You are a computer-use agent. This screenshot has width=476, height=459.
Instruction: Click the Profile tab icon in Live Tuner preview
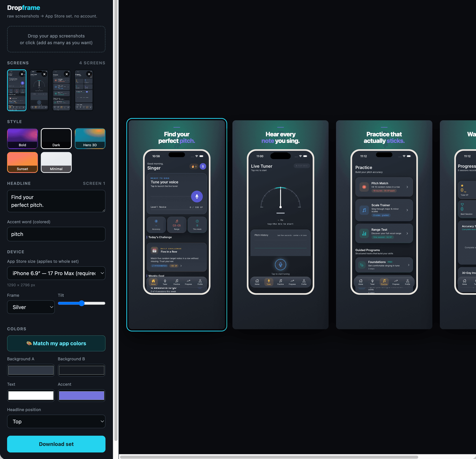[x=304, y=281]
